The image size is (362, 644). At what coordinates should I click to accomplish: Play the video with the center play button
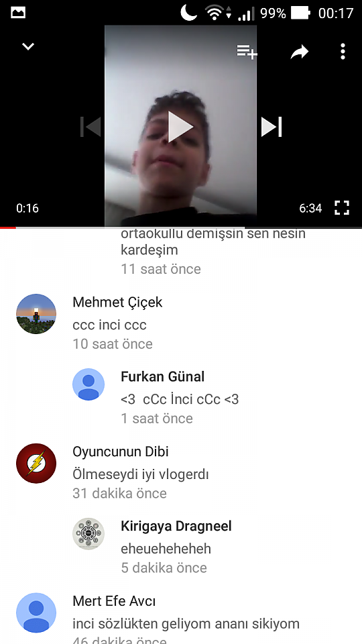[180, 126]
